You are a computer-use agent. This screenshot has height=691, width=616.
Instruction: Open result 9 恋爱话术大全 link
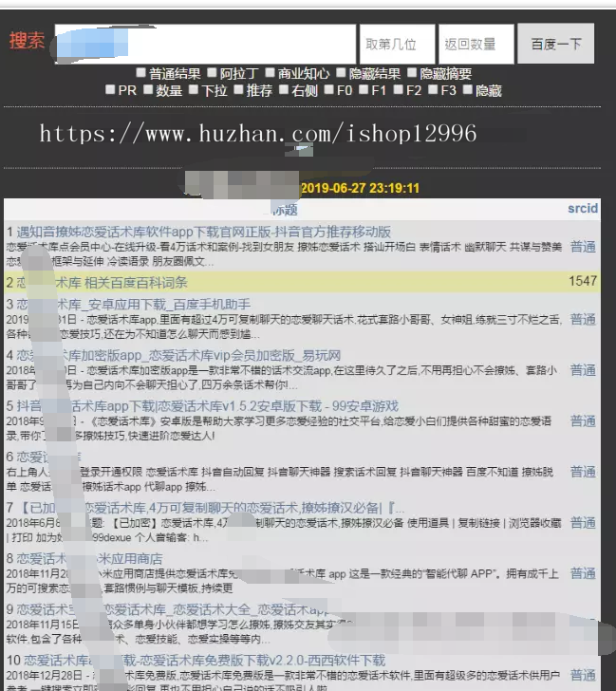(173, 609)
